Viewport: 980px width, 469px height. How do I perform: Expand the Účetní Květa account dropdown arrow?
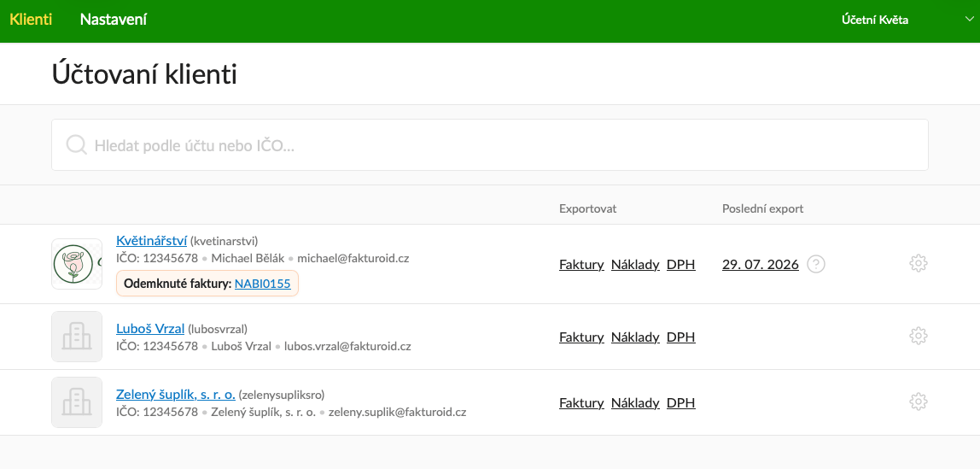tap(970, 20)
